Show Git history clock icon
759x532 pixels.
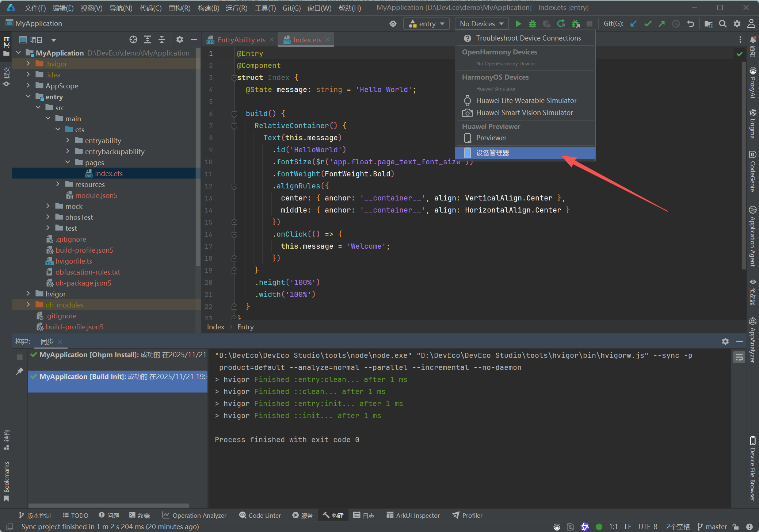tap(676, 24)
